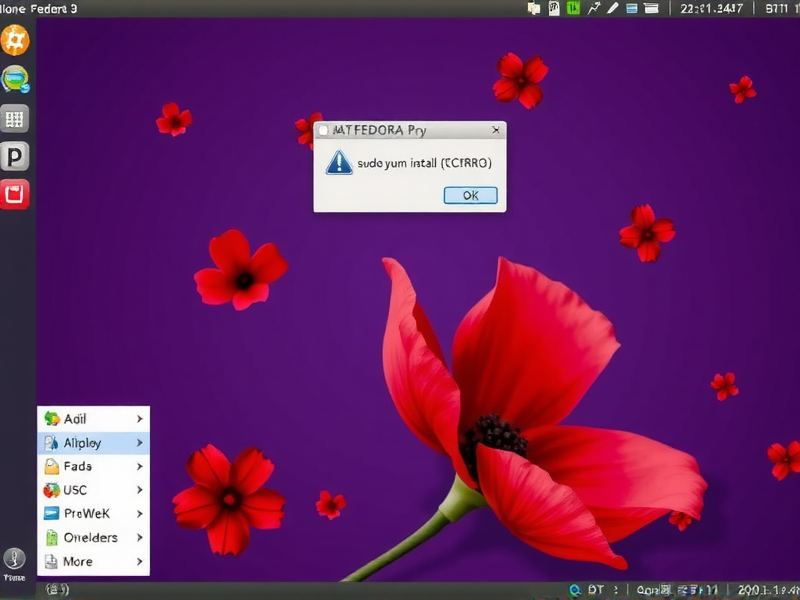Image resolution: width=800 pixels, height=600 pixels.
Task: Select the pencil edit icon in the tray
Action: point(613,8)
